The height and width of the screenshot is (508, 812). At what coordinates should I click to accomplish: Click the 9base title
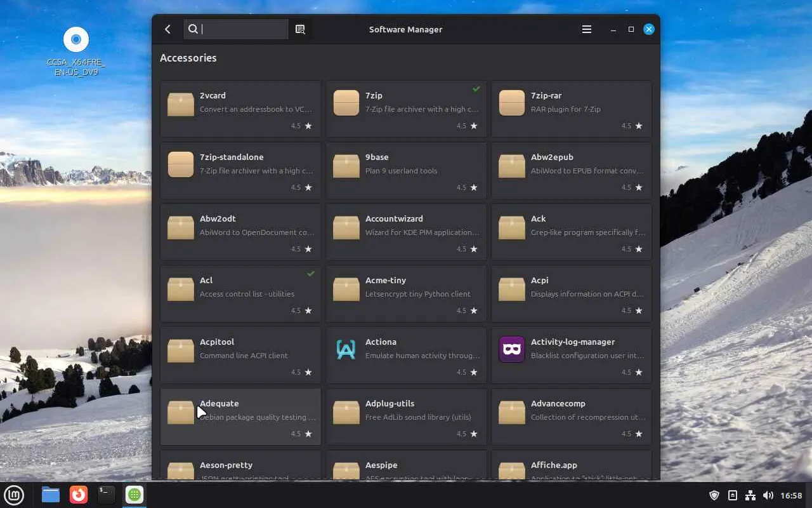pos(377,157)
